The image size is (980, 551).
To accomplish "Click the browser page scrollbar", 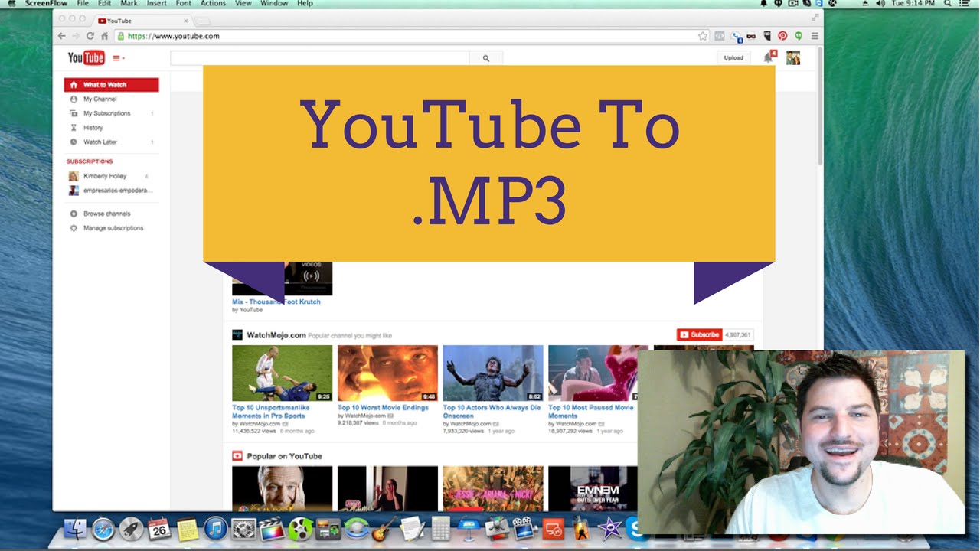I will [819, 106].
